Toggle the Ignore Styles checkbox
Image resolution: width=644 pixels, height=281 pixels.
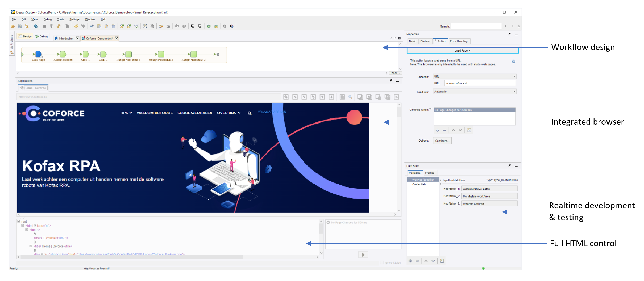382,263
